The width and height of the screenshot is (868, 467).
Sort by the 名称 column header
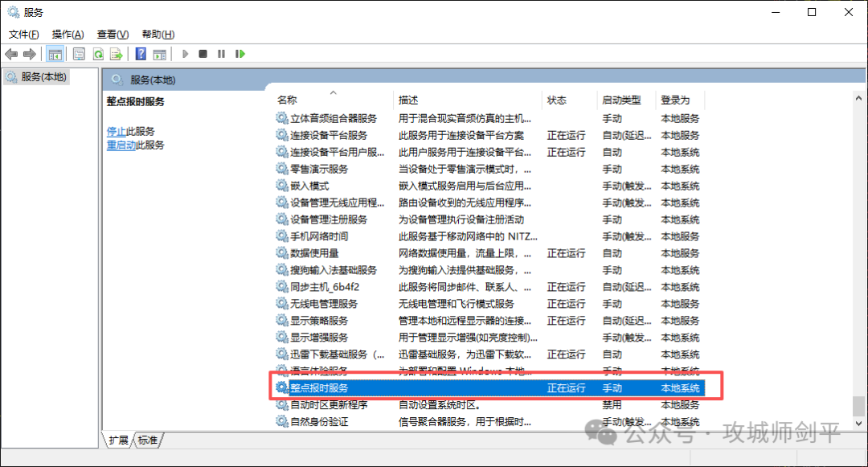pos(334,100)
